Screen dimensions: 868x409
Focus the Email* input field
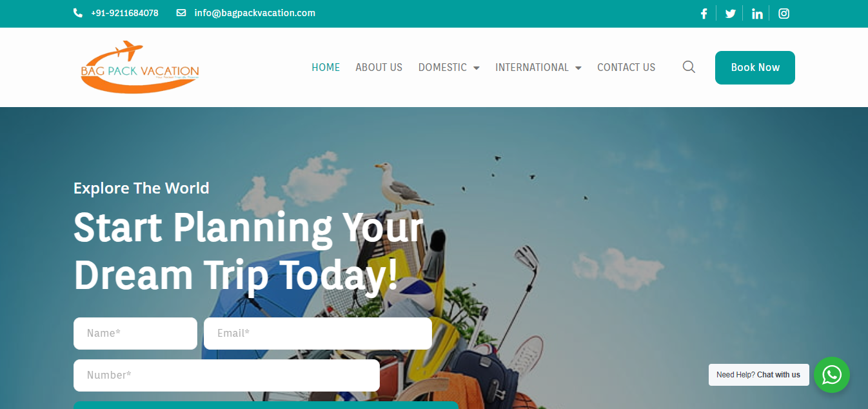point(318,334)
